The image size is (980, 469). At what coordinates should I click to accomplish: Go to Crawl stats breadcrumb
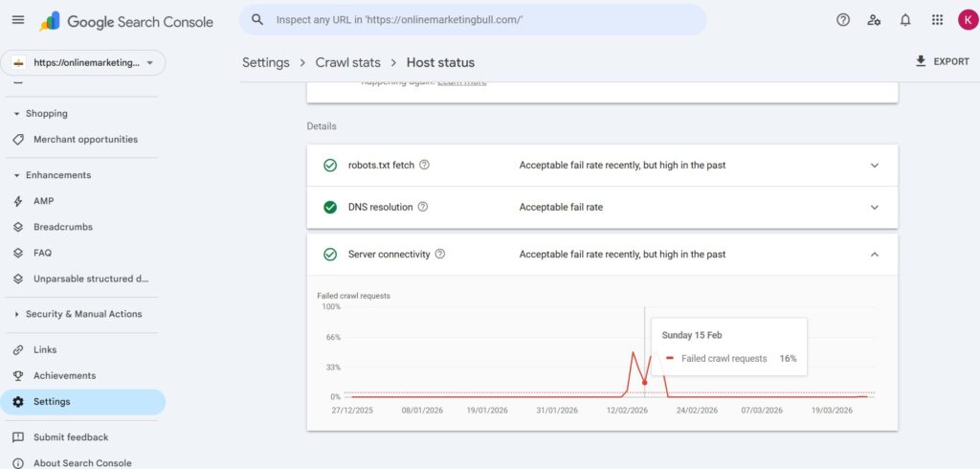[x=347, y=62]
